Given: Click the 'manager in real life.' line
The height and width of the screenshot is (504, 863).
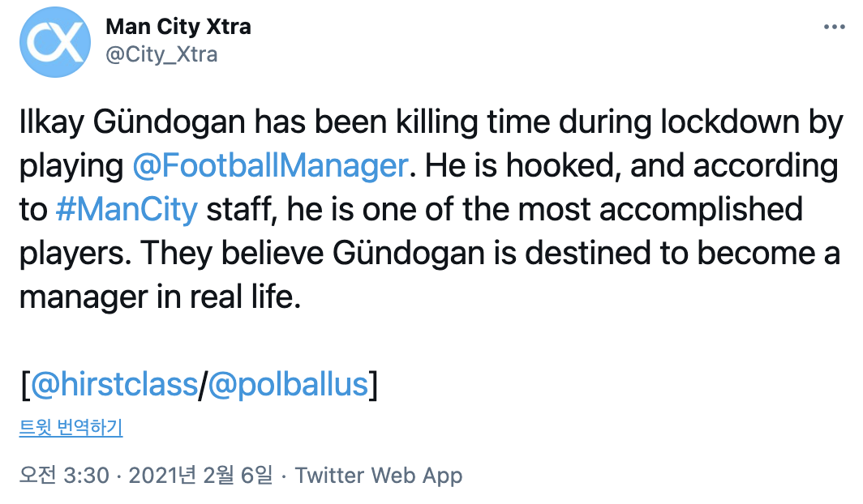Looking at the screenshot, I should pos(160,296).
